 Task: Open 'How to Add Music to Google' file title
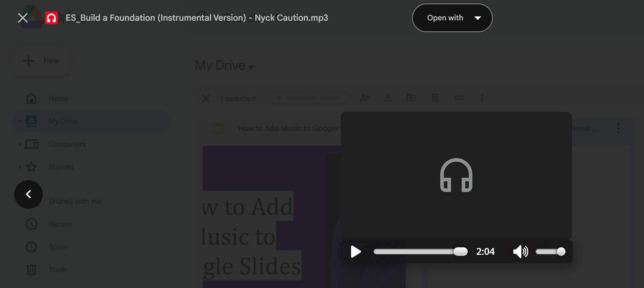click(x=289, y=128)
